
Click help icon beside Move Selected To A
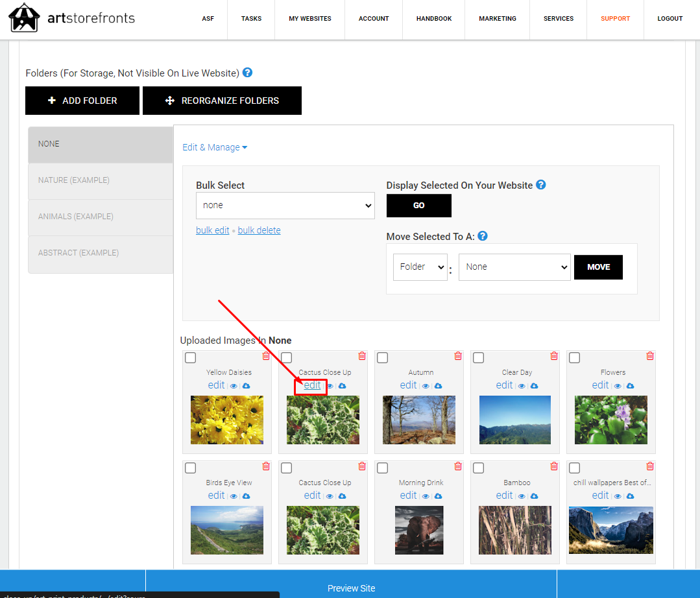click(x=483, y=235)
